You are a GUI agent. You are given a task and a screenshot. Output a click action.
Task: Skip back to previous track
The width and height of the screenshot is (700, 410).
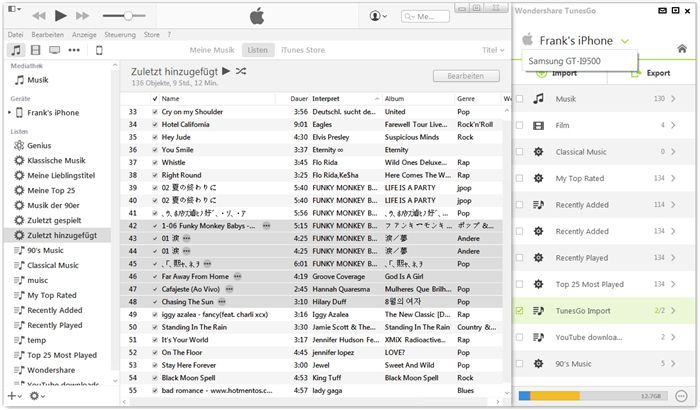coord(39,16)
